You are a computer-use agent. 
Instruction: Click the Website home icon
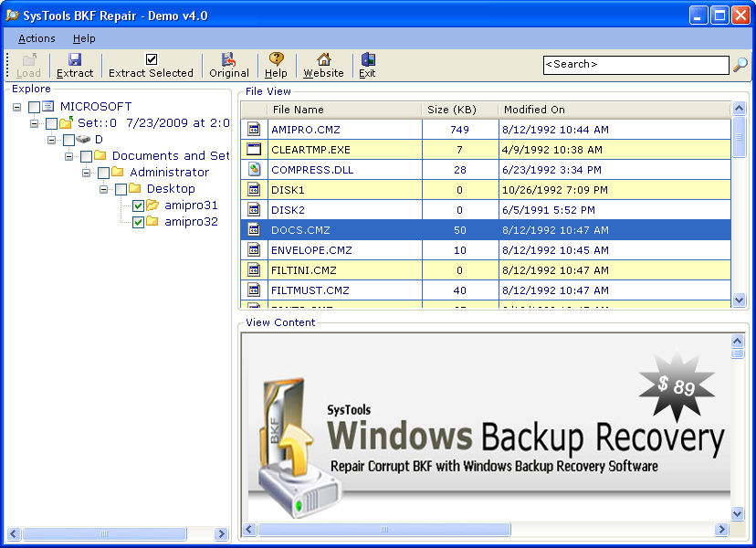(x=323, y=59)
